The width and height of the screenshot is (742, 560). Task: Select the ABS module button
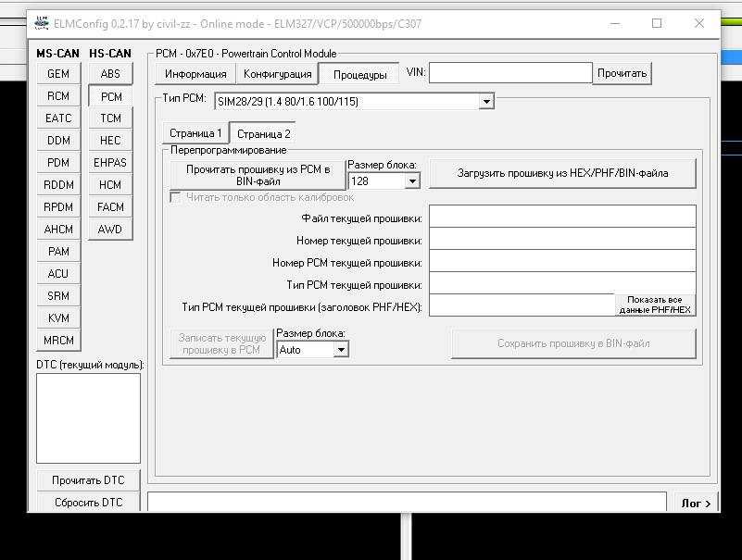click(110, 74)
